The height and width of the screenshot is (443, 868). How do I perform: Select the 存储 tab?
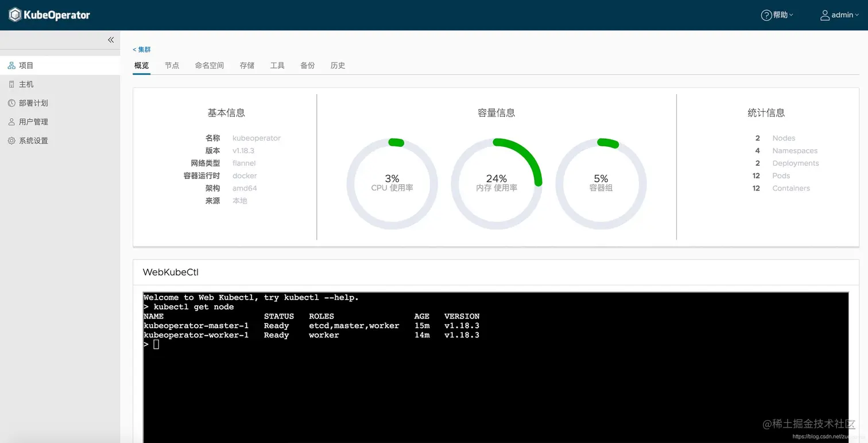247,65
